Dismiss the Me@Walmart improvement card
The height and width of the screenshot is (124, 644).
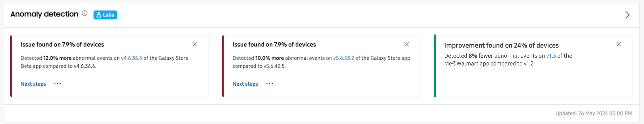pyautogui.click(x=619, y=44)
